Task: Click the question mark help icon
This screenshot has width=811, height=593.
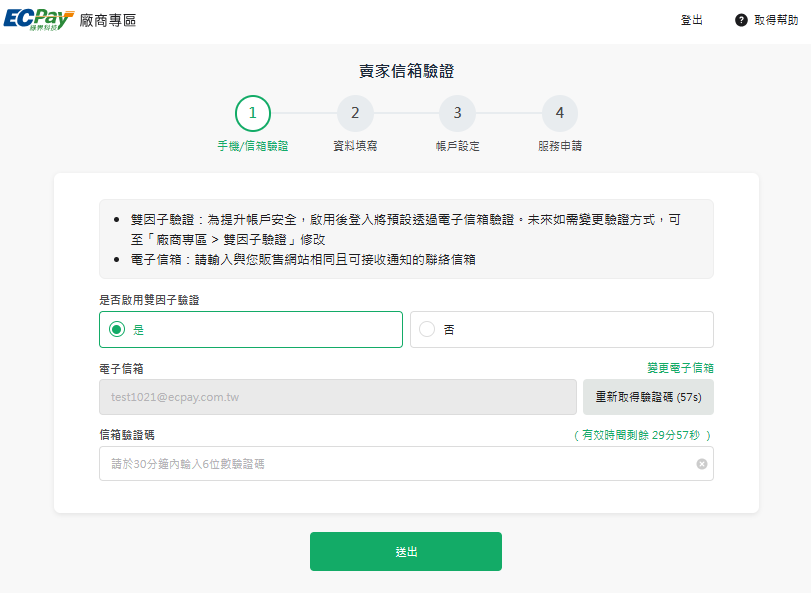Action: [x=741, y=21]
